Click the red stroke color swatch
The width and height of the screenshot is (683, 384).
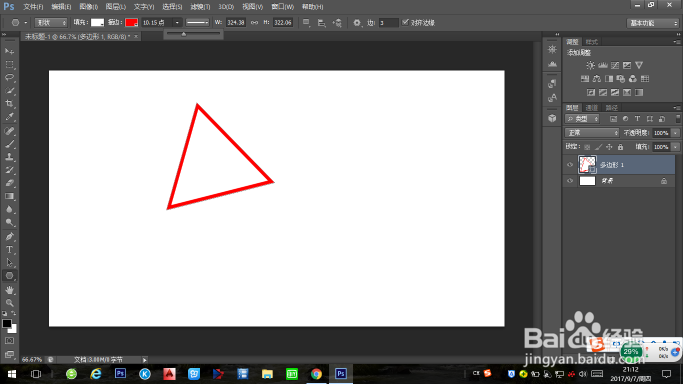(132, 23)
